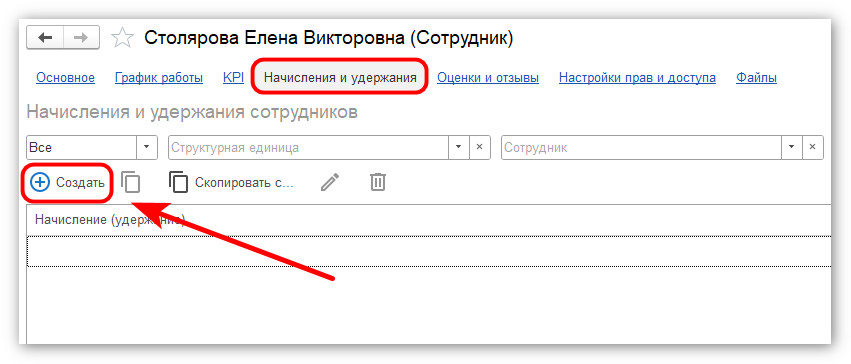Image resolution: width=851 pixels, height=364 pixels.
Task: Click the pencil edit icon
Action: pos(329,182)
